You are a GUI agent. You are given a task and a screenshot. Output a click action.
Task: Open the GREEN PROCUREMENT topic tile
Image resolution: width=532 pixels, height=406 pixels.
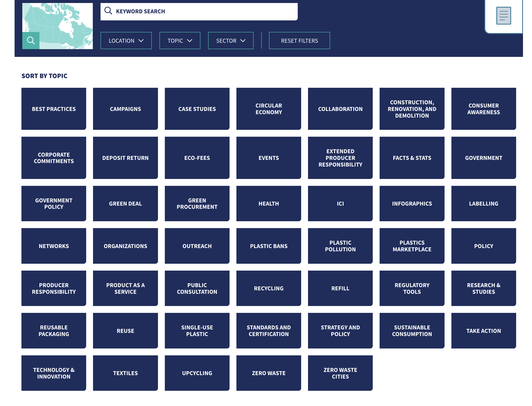click(197, 203)
